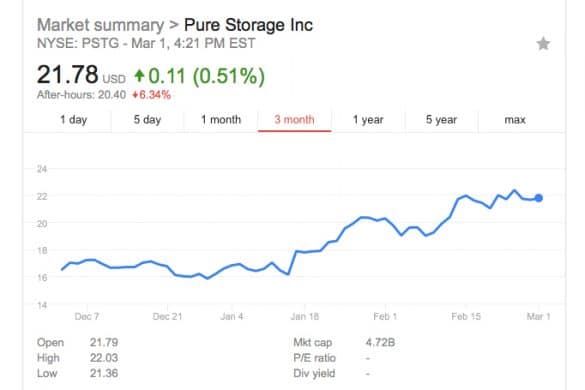The height and width of the screenshot is (390, 585).
Task: Click the green up arrow icon
Action: point(139,76)
